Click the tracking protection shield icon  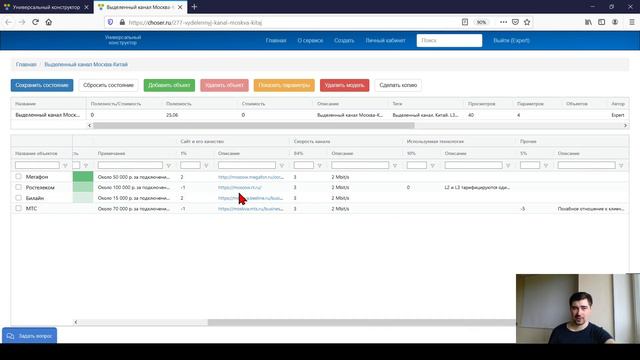pos(110,22)
